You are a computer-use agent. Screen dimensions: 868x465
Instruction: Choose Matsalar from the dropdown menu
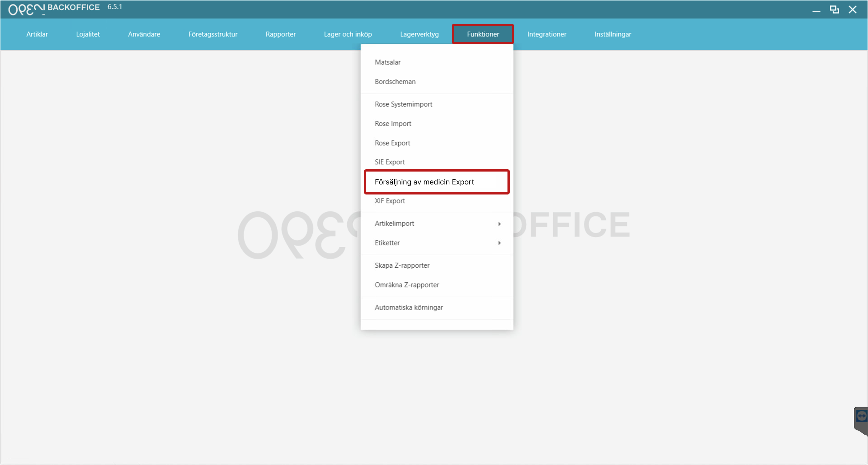pyautogui.click(x=387, y=62)
